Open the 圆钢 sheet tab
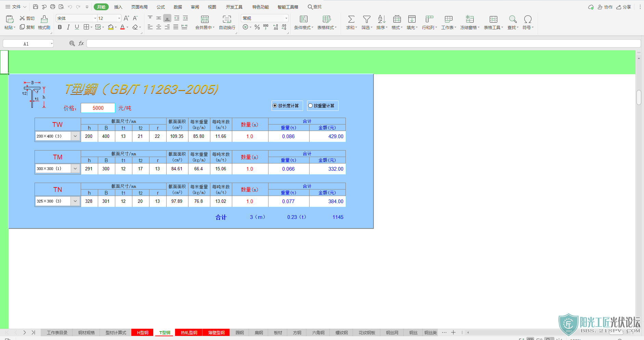Screen dimensions: 644x340 point(240,332)
